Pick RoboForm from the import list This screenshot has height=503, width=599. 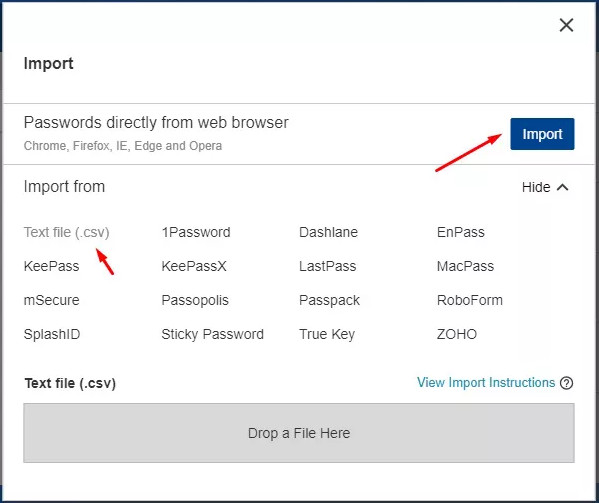point(470,300)
